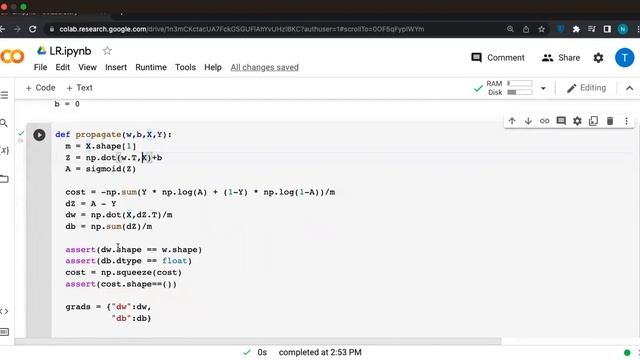Add a comment to this cell
Viewport: 640px width, 360px height.
pos(561,121)
